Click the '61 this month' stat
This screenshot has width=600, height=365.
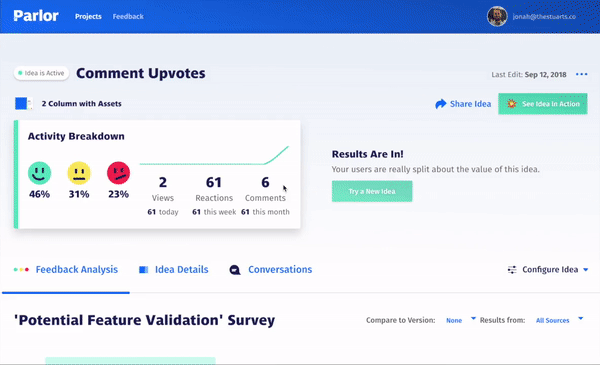[265, 212]
